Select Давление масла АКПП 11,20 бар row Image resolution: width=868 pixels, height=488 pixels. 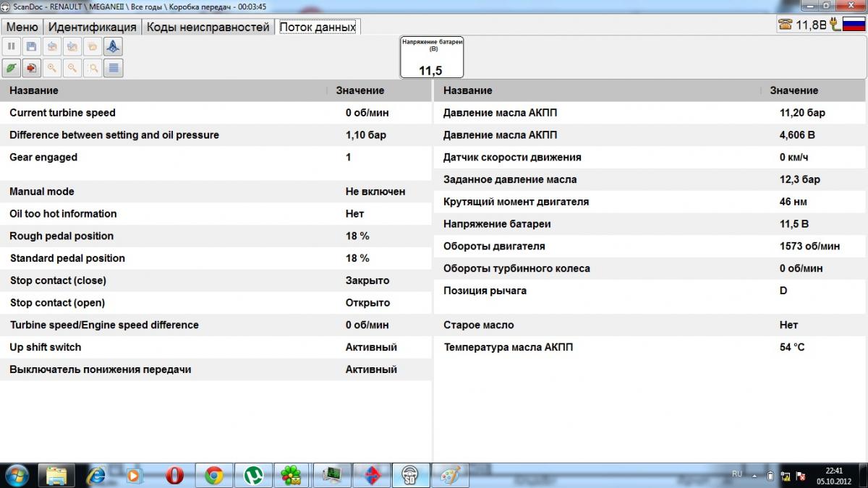(650, 113)
